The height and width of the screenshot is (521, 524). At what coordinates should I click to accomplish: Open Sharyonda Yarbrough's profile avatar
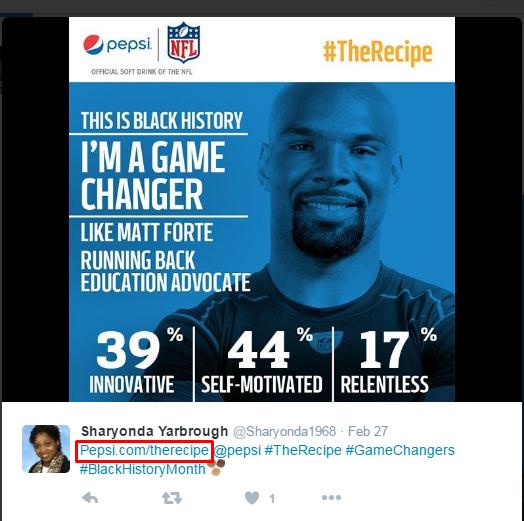pyautogui.click(x=46, y=449)
